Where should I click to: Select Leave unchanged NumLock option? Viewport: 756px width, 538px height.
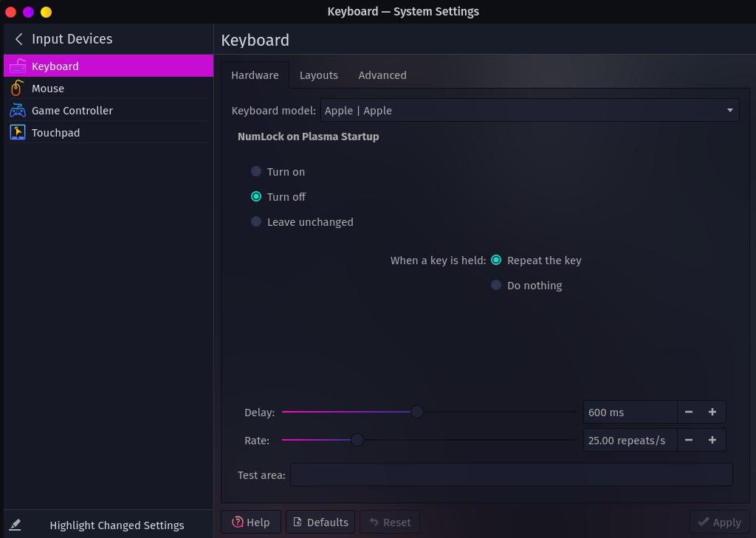coord(256,221)
